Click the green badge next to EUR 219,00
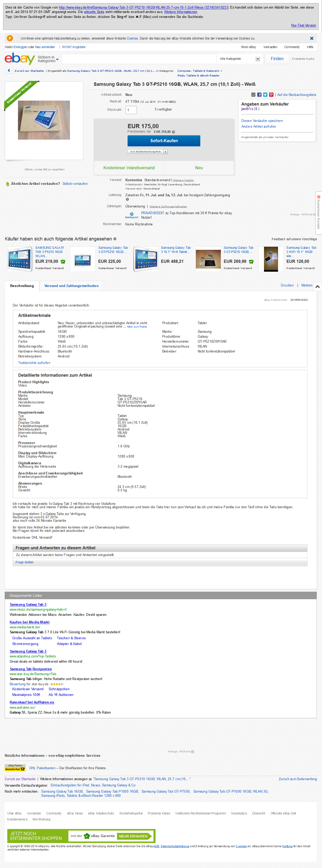This screenshot has width=322, height=868. (x=63, y=262)
